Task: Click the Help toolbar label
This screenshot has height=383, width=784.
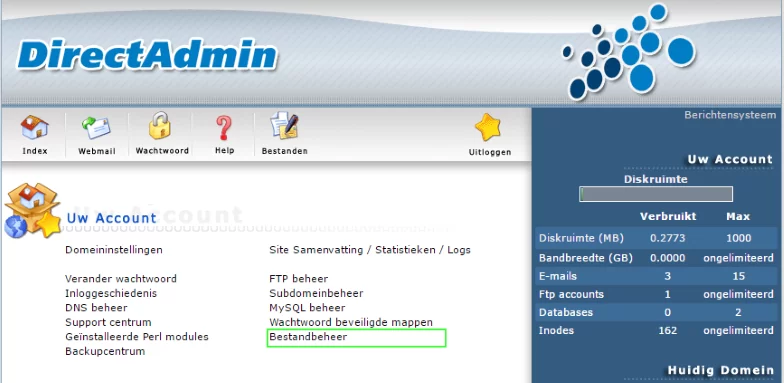Action: tap(224, 150)
